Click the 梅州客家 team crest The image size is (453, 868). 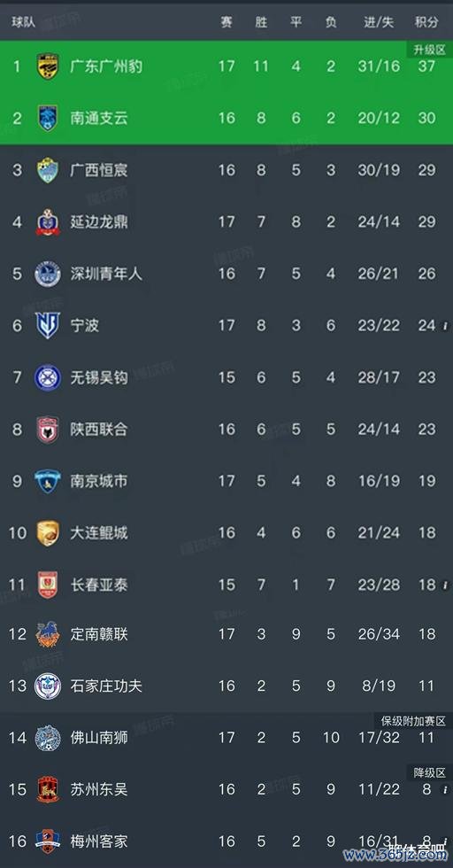coord(48,841)
